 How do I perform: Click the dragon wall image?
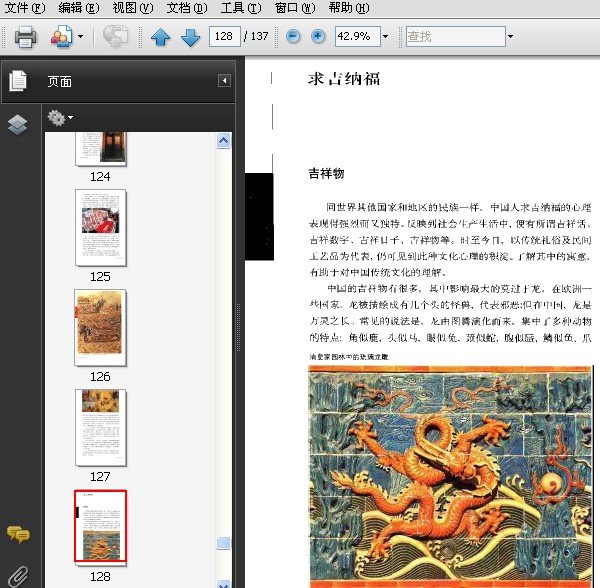tap(450, 476)
